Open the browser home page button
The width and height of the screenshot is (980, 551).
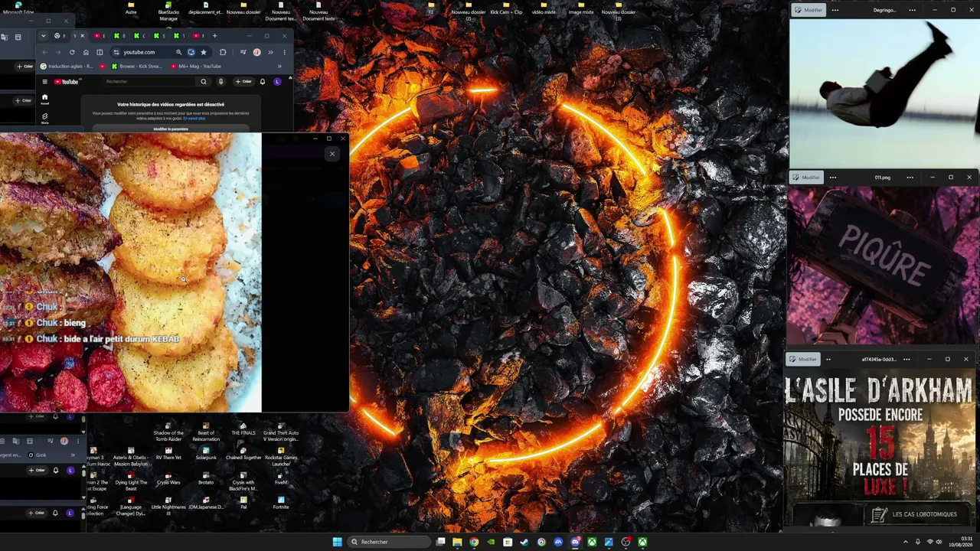click(x=86, y=52)
